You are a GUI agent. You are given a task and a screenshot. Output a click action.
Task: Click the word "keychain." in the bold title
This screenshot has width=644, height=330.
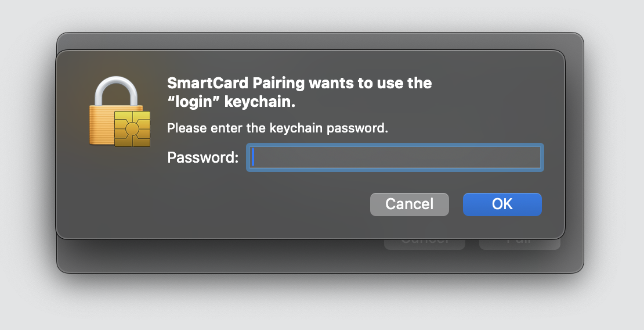click(259, 102)
